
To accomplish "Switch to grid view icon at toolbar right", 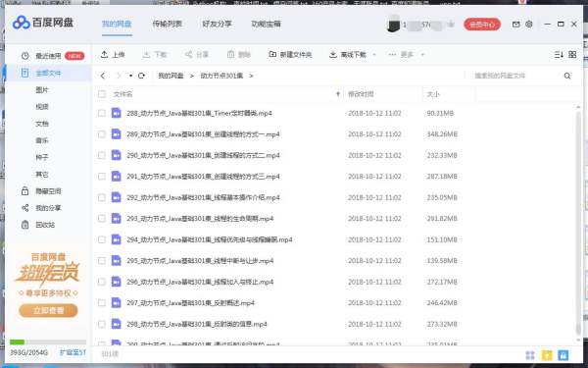I will [x=572, y=55].
